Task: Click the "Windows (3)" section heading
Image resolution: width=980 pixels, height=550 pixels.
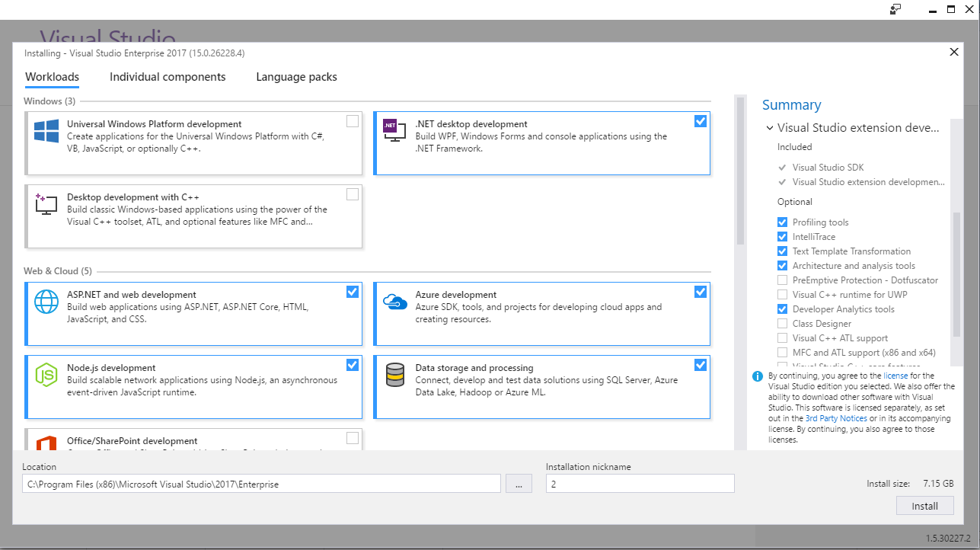Action: pyautogui.click(x=49, y=101)
